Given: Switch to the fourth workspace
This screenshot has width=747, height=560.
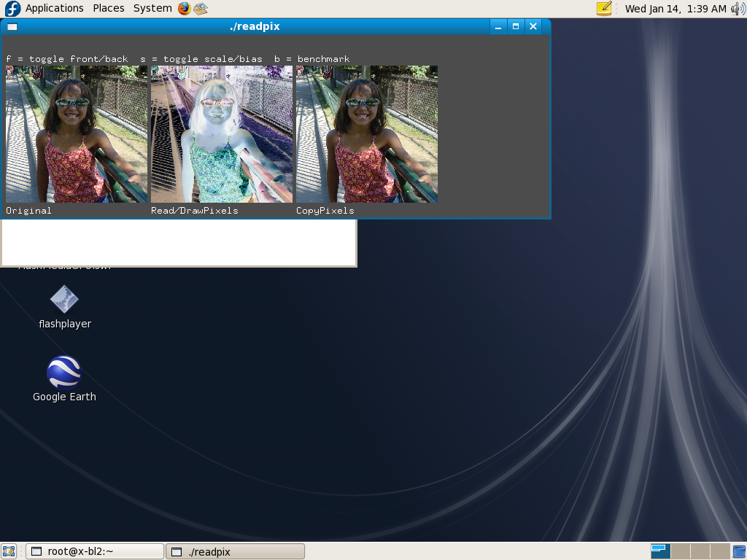Looking at the screenshot, I should 720,551.
